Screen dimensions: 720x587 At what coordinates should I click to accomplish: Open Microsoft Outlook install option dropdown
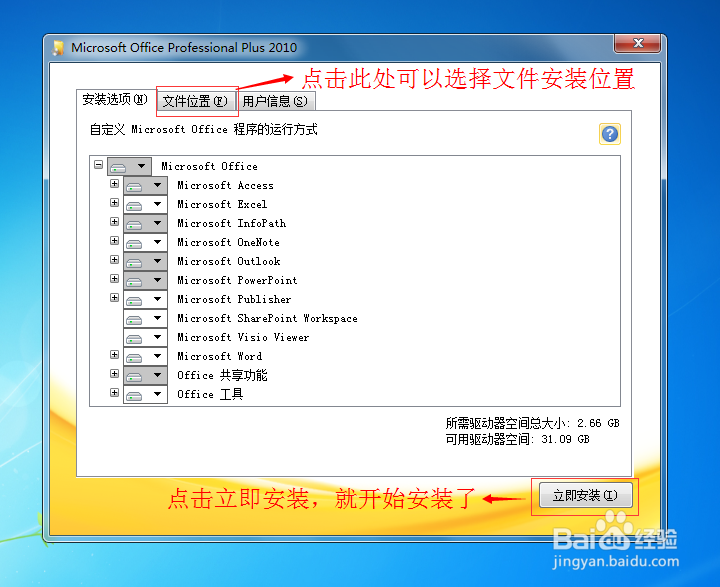(145, 262)
